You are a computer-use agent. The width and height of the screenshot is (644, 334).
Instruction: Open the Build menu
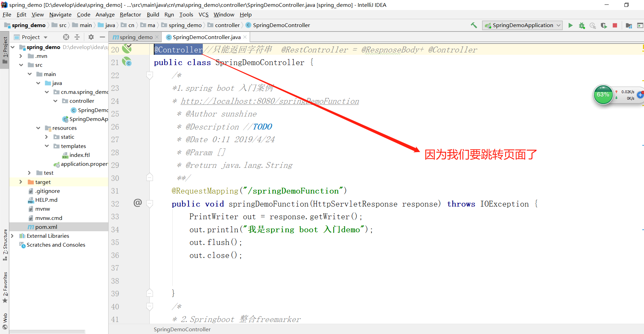point(153,14)
